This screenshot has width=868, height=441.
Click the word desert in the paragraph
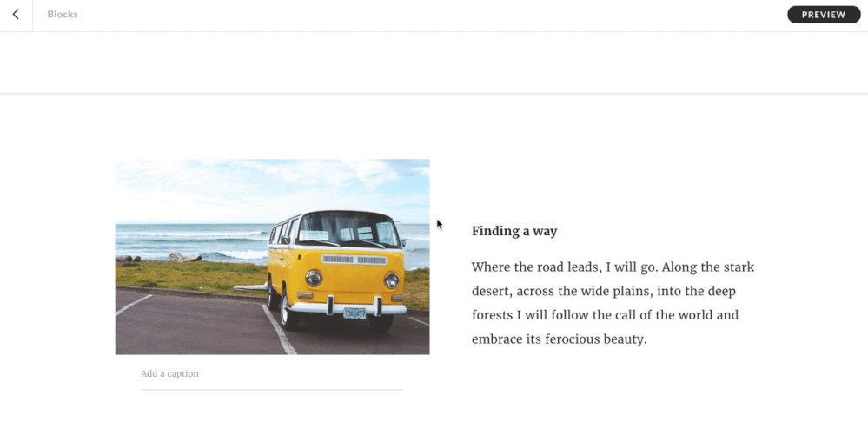[x=492, y=291]
